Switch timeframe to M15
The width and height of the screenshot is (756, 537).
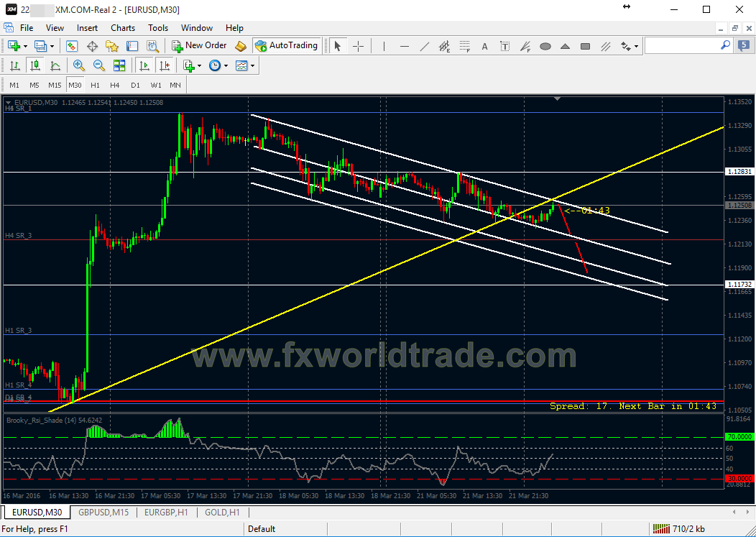(x=55, y=85)
